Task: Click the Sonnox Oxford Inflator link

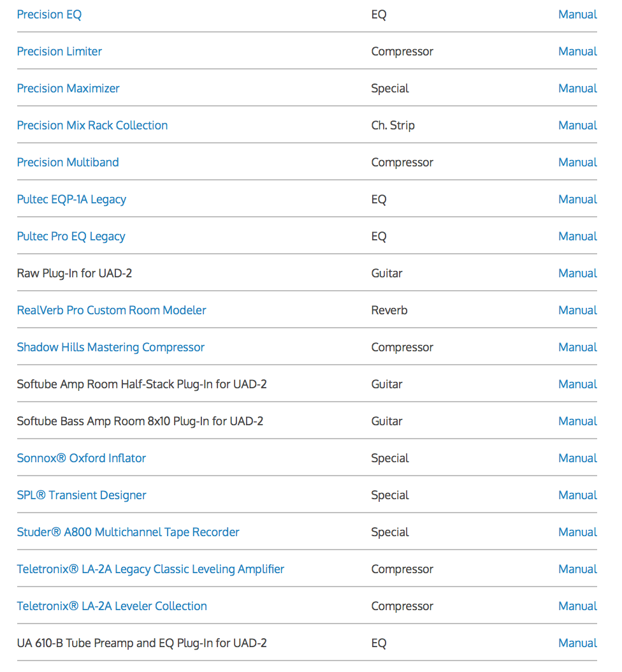Action: tap(82, 458)
